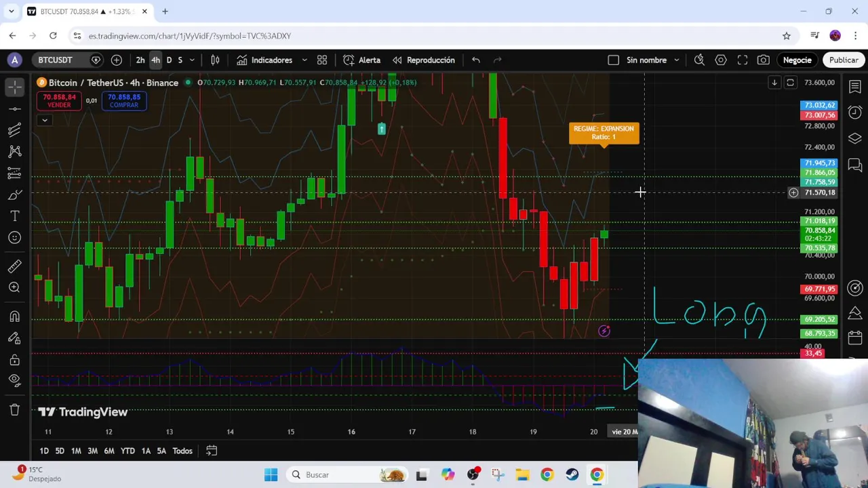
Task: Open Steam from the taskbar
Action: (572, 475)
